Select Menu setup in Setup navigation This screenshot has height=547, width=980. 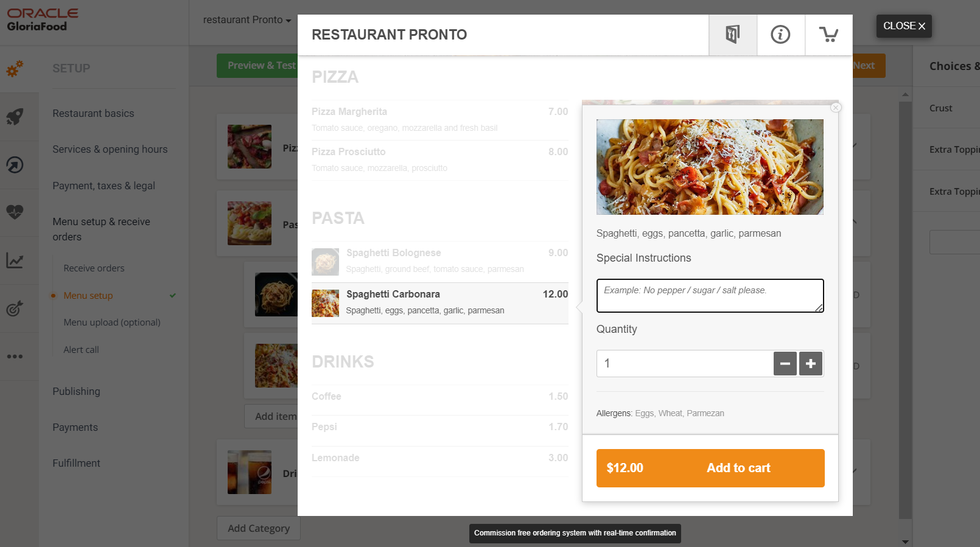pos(88,295)
